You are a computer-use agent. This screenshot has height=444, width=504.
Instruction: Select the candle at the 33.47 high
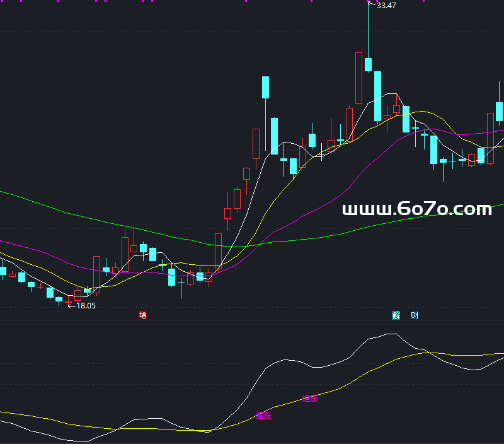(368, 64)
